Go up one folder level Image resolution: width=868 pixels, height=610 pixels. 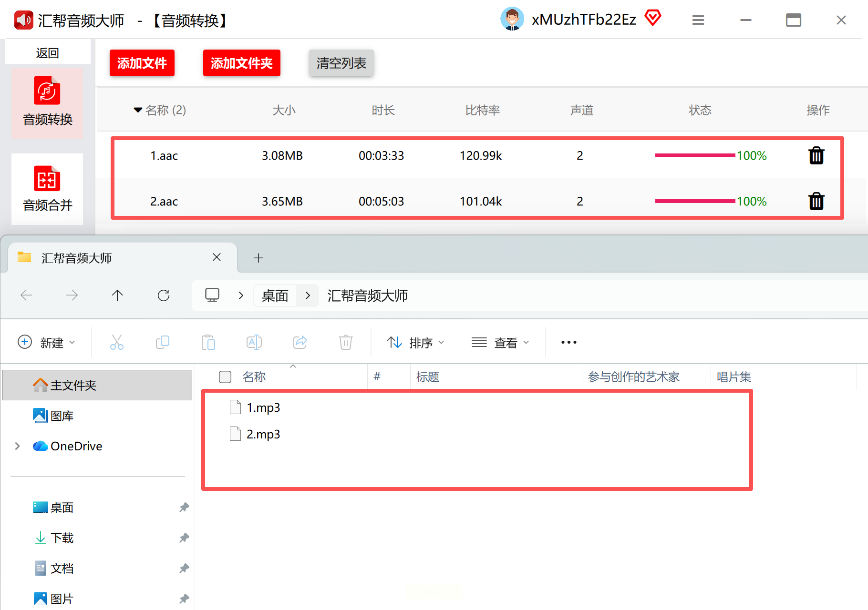(117, 295)
